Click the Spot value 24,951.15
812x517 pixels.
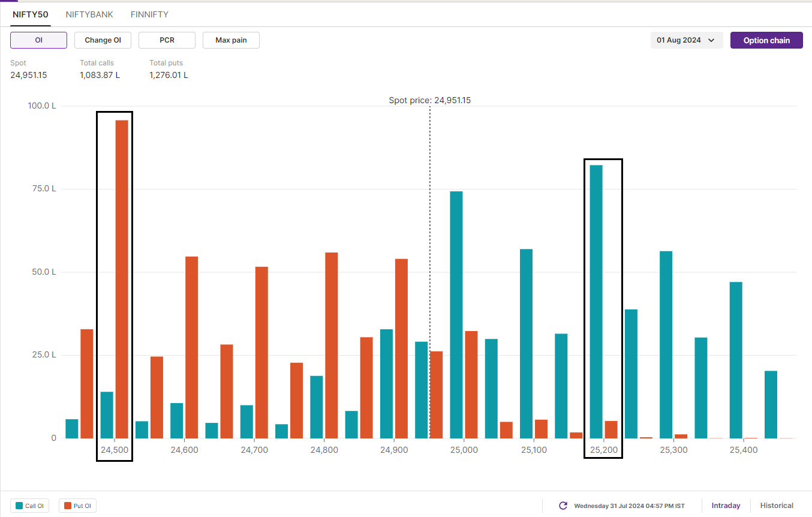[x=29, y=75]
